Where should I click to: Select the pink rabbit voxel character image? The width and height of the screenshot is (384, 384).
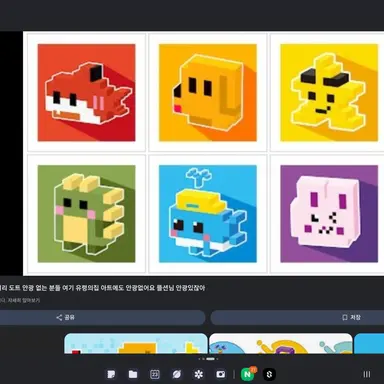329,214
